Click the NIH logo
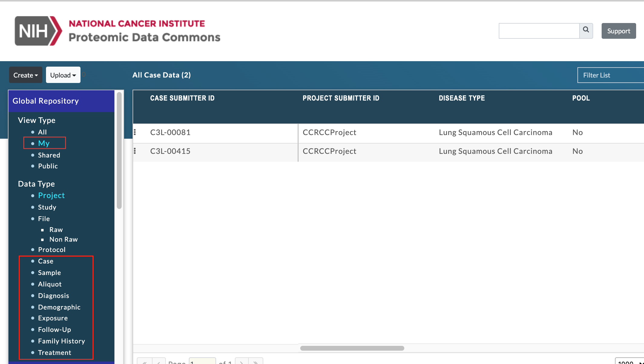This screenshot has height=364, width=644. click(x=38, y=31)
